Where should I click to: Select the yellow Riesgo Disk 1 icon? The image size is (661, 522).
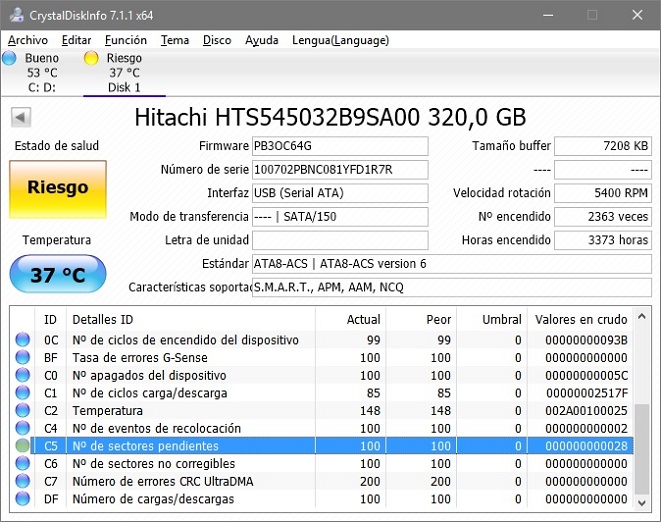(91, 58)
